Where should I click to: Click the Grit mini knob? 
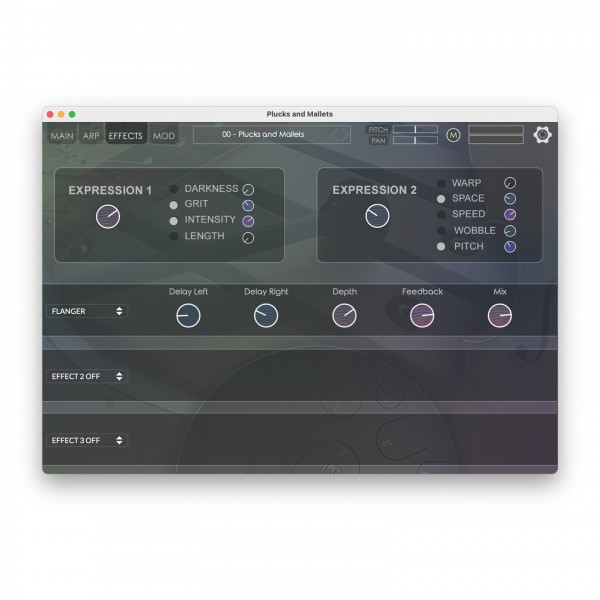pos(248,205)
